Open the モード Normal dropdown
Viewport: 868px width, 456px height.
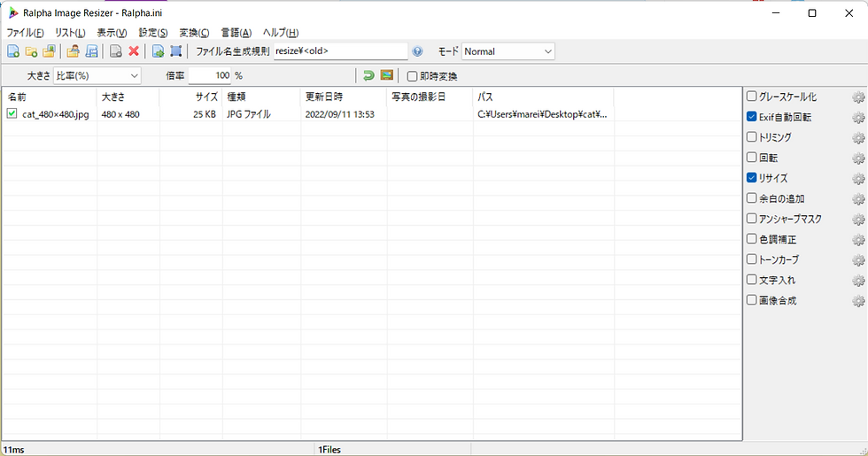tap(508, 51)
